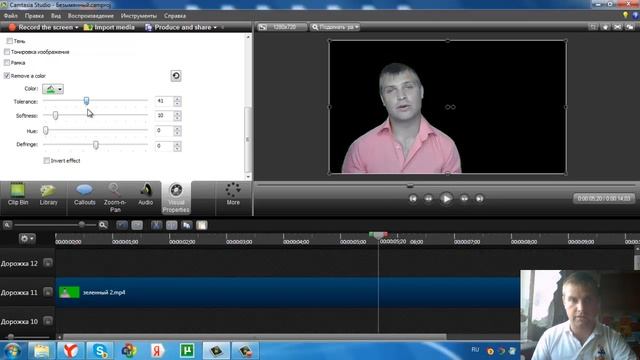Click the Redo icon in timeline toolbar
Screen dimensions: 640x360
(137, 225)
